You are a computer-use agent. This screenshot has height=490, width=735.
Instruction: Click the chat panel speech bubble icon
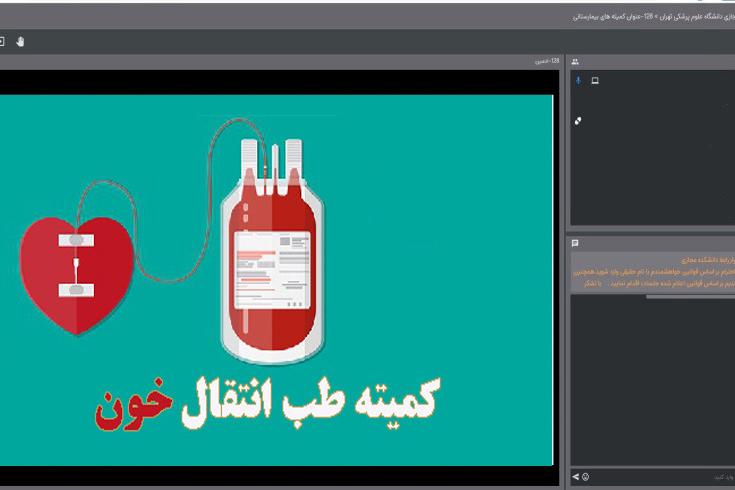pyautogui.click(x=575, y=243)
